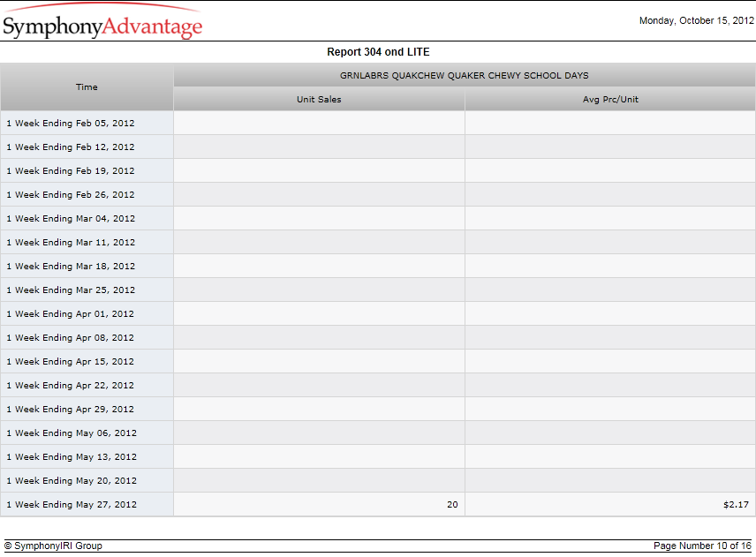Click the Avg Prc/Unit column header
756x557 pixels.
coord(610,99)
